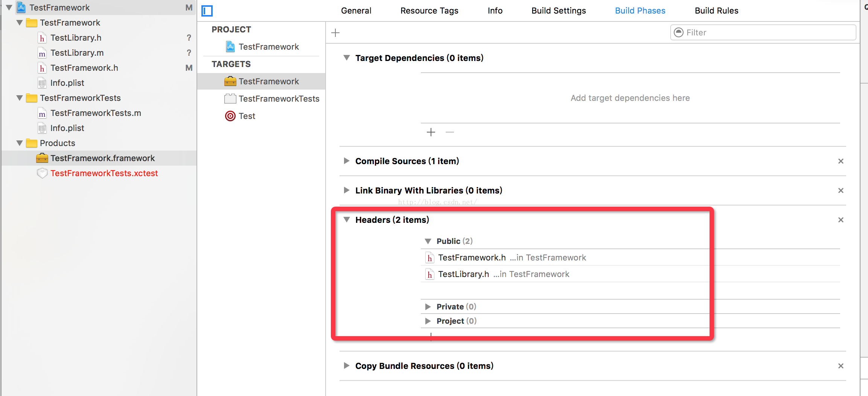Viewport: 868px width, 396px height.
Task: Toggle the project and targets list sidebar icon
Action: coord(207,11)
